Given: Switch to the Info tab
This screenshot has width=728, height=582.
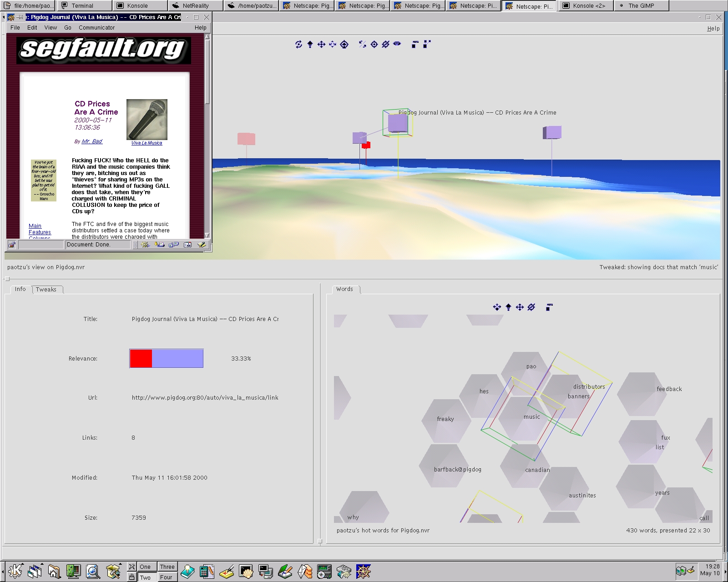Looking at the screenshot, I should tap(20, 289).
